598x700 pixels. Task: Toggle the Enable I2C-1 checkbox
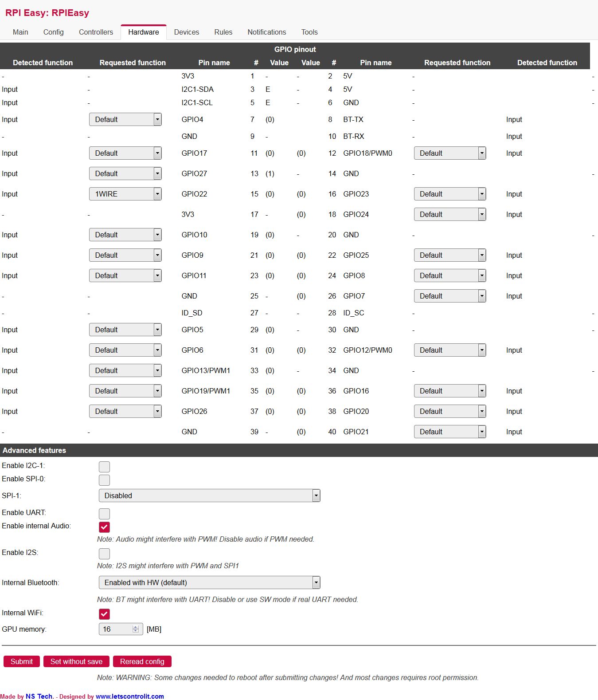point(104,466)
